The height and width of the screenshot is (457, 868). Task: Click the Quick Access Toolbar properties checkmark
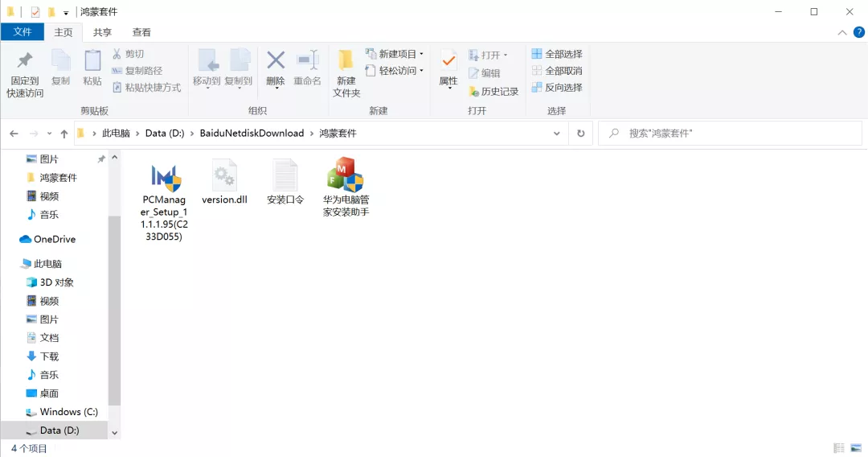[35, 11]
